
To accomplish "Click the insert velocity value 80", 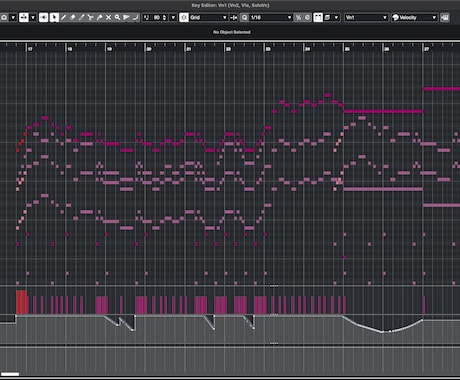I will [157, 17].
